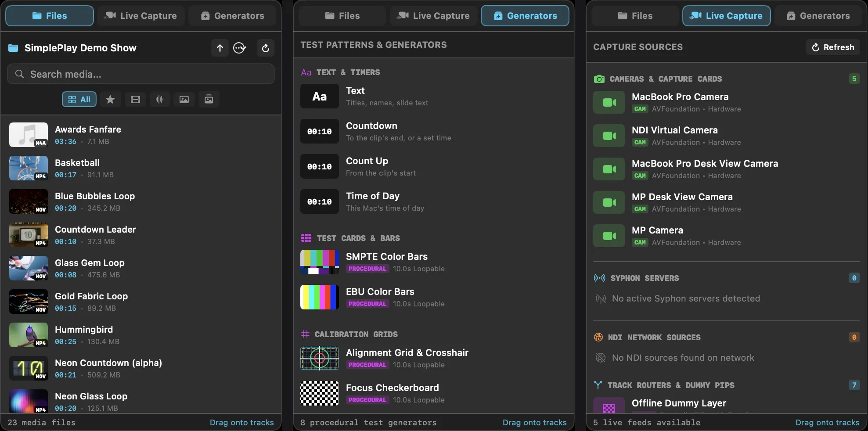Select the MacBook Pro Camera source icon
This screenshot has height=431, width=868.
coord(609,102)
